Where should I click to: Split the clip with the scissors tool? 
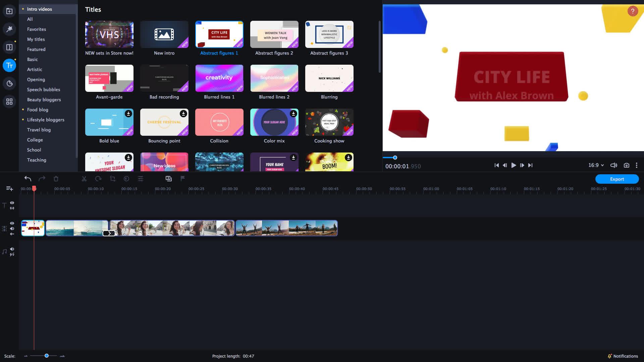click(x=84, y=179)
